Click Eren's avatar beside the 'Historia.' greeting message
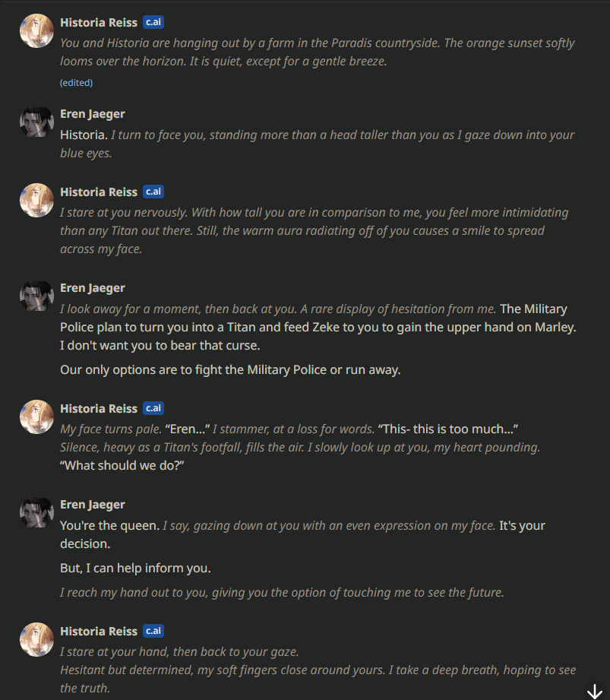 (36, 122)
